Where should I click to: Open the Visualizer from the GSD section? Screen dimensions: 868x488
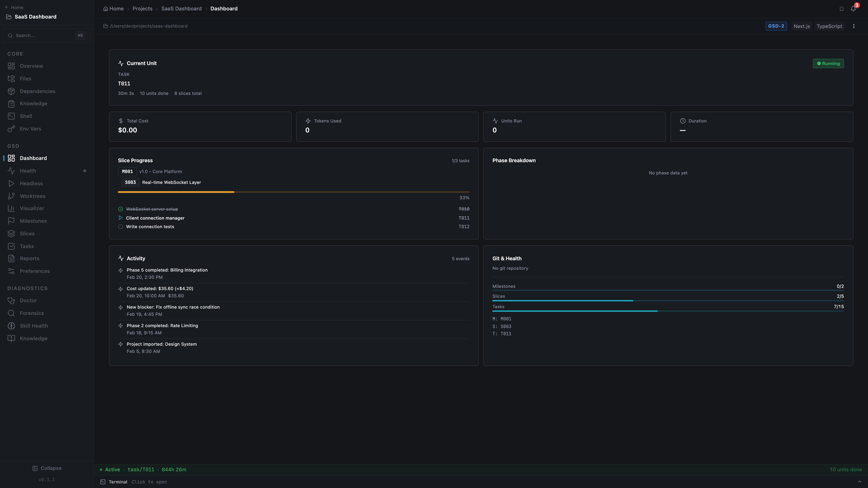point(31,208)
